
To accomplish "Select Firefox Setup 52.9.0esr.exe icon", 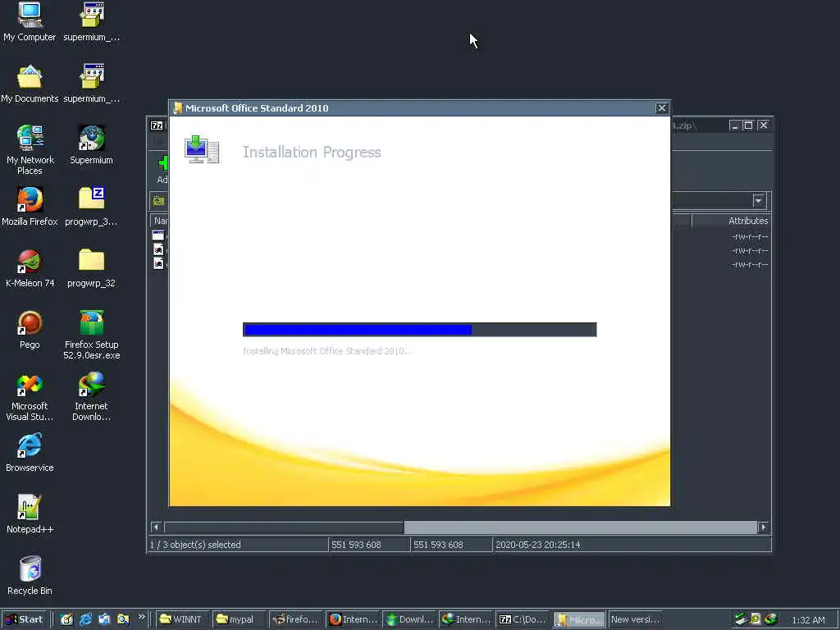I will [x=92, y=335].
